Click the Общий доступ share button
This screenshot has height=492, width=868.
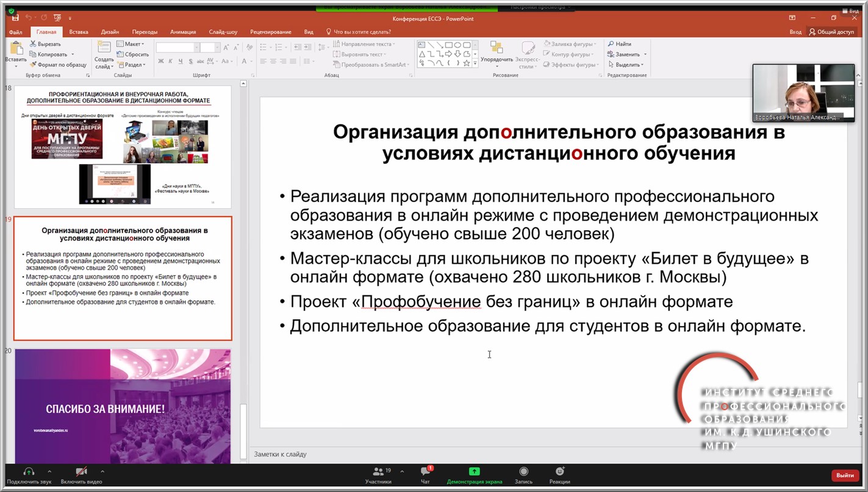pyautogui.click(x=831, y=32)
